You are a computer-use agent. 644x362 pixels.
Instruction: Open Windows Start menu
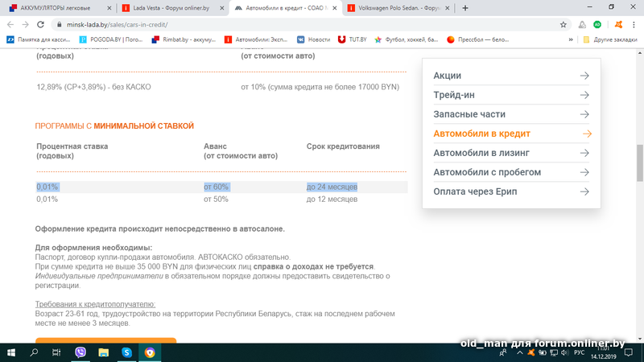point(11,352)
